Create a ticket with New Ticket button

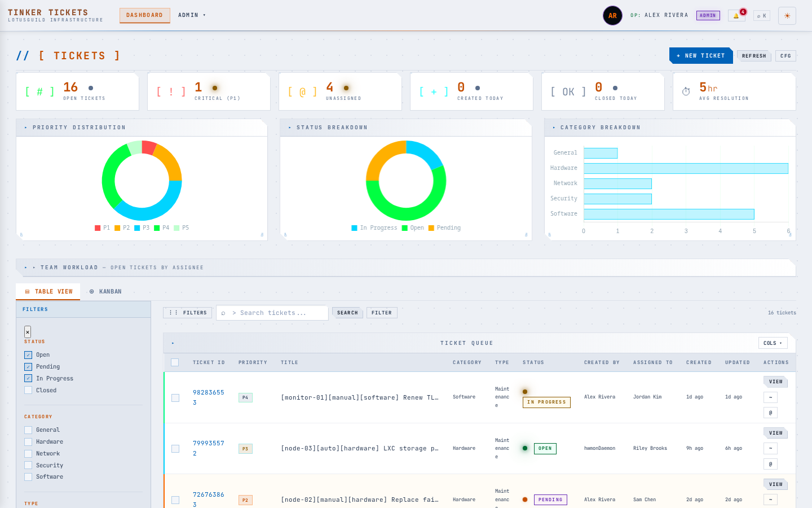click(701, 56)
